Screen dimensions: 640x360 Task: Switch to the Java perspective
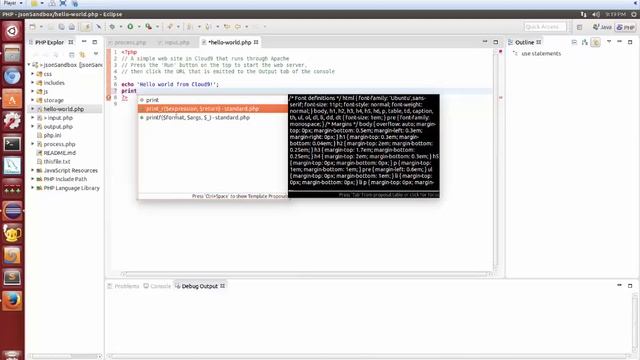tap(602, 27)
